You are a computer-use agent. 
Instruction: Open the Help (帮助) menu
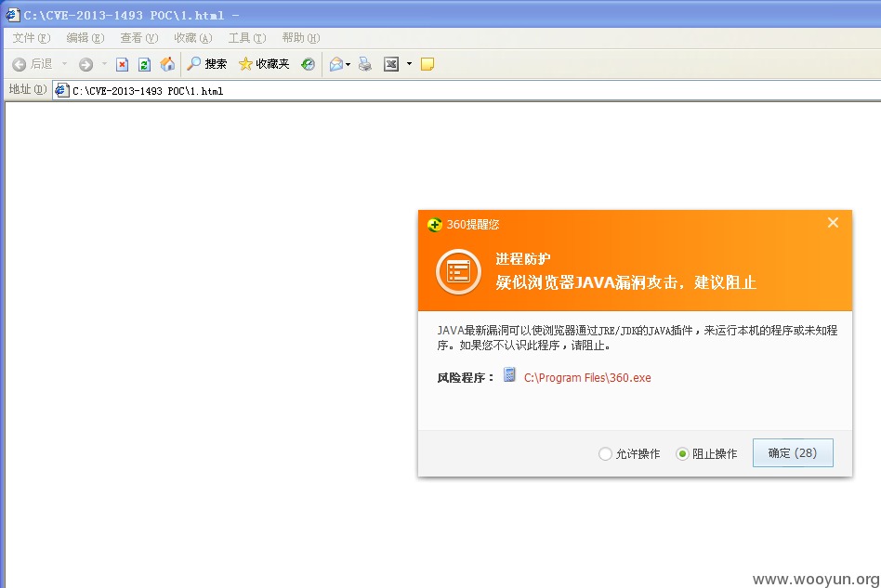click(301, 38)
